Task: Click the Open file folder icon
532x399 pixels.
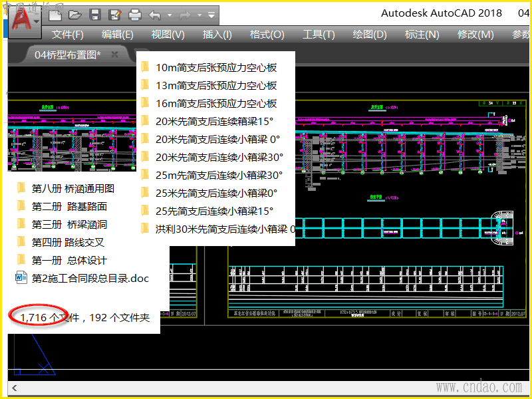Action: click(x=75, y=14)
